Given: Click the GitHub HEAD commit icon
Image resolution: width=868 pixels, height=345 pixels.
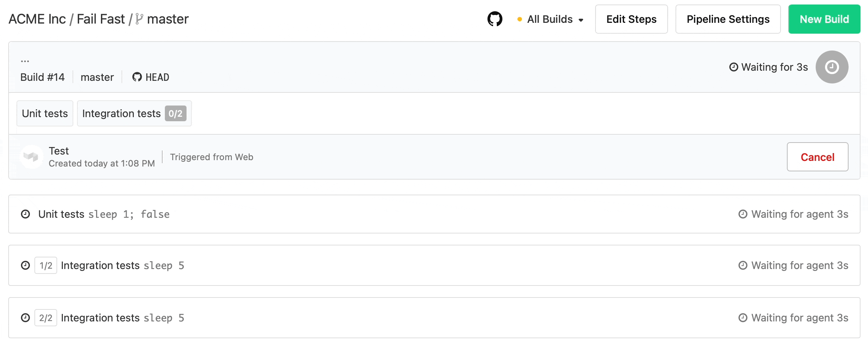Looking at the screenshot, I should click(137, 77).
